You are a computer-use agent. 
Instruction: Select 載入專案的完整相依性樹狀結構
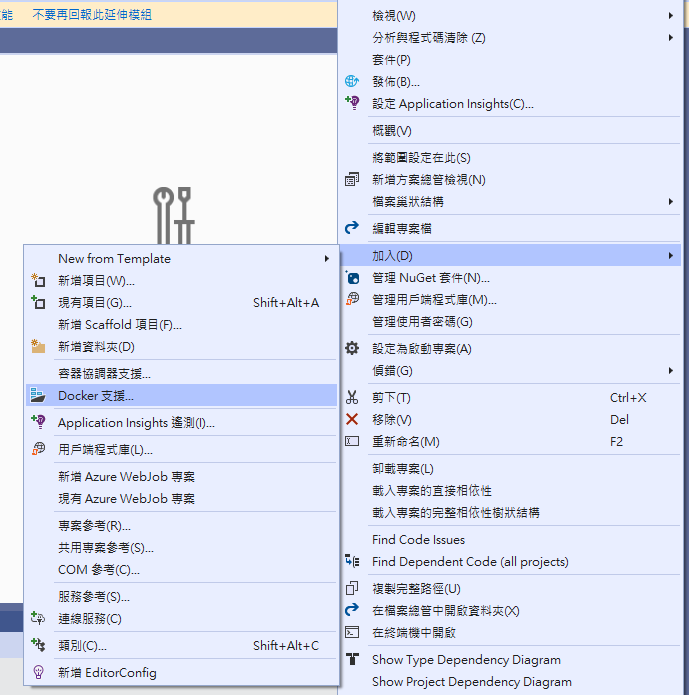[511, 513]
